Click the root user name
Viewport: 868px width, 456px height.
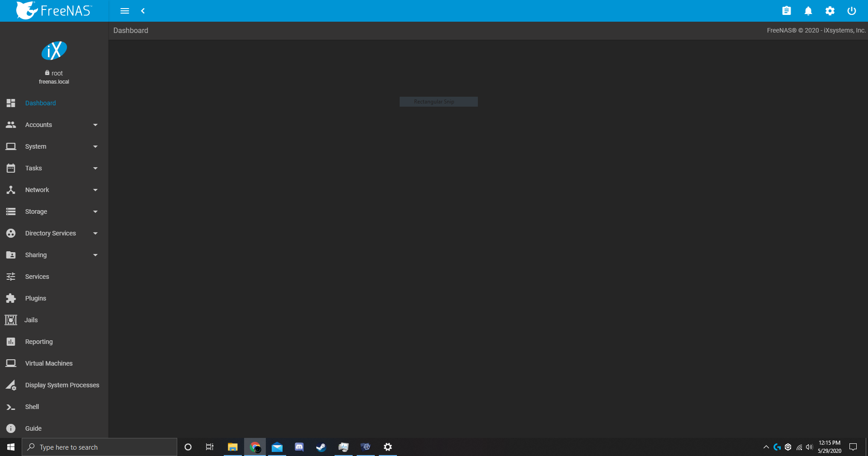[x=57, y=73]
